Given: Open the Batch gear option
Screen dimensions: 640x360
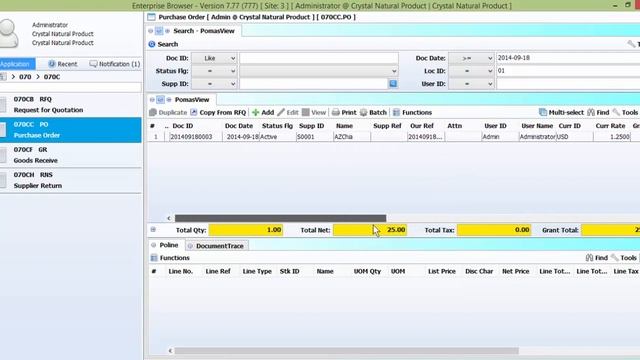Looking at the screenshot, I should pyautogui.click(x=373, y=112).
